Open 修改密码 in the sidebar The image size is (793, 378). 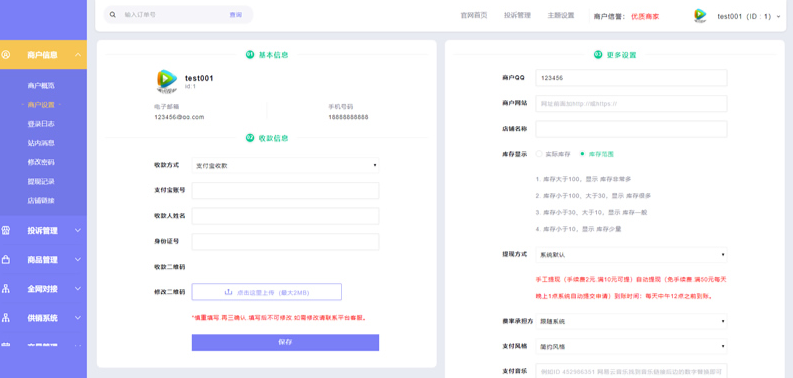tap(41, 162)
